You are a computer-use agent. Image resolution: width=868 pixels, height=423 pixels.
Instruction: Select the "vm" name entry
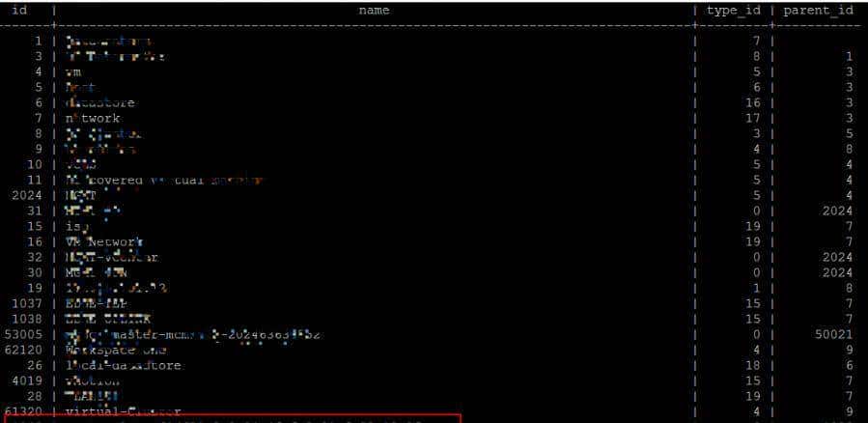(x=72, y=71)
